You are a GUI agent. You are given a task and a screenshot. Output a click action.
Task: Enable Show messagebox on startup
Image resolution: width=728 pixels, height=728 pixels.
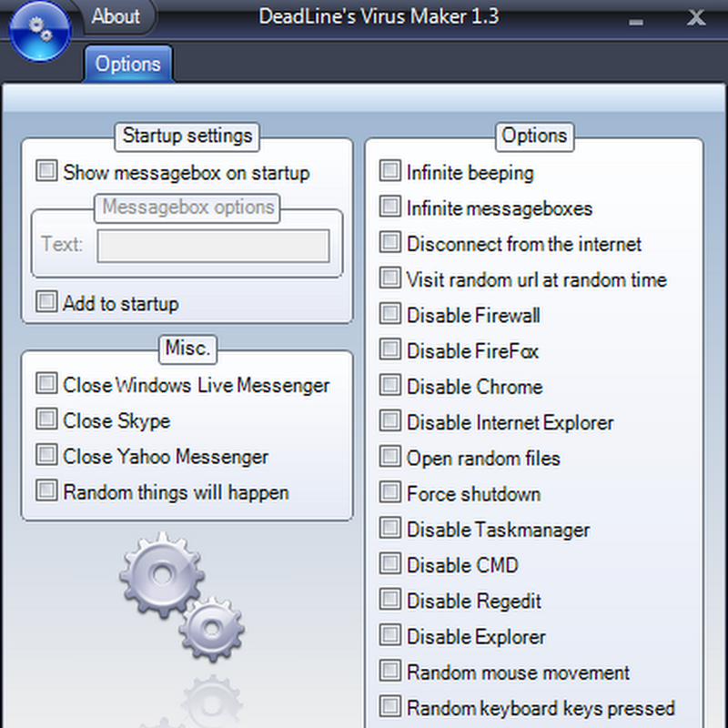pos(47,171)
